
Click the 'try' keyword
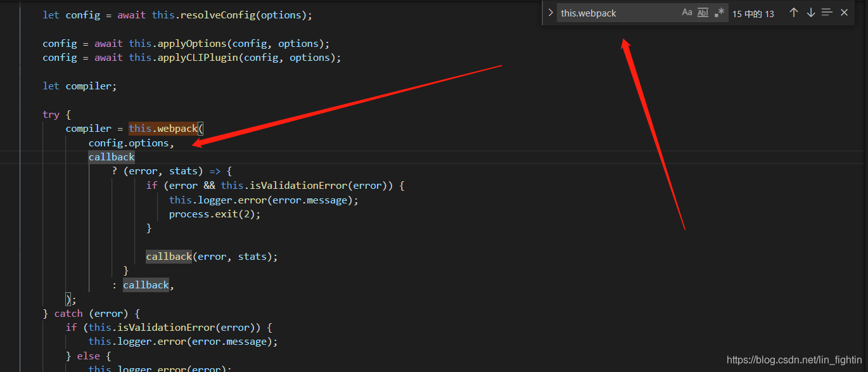pyautogui.click(x=51, y=115)
